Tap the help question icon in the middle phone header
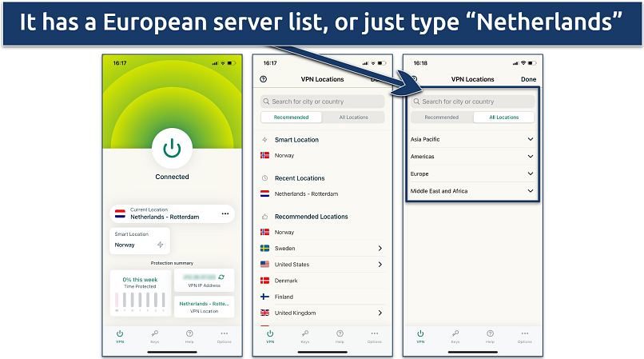 263,79
